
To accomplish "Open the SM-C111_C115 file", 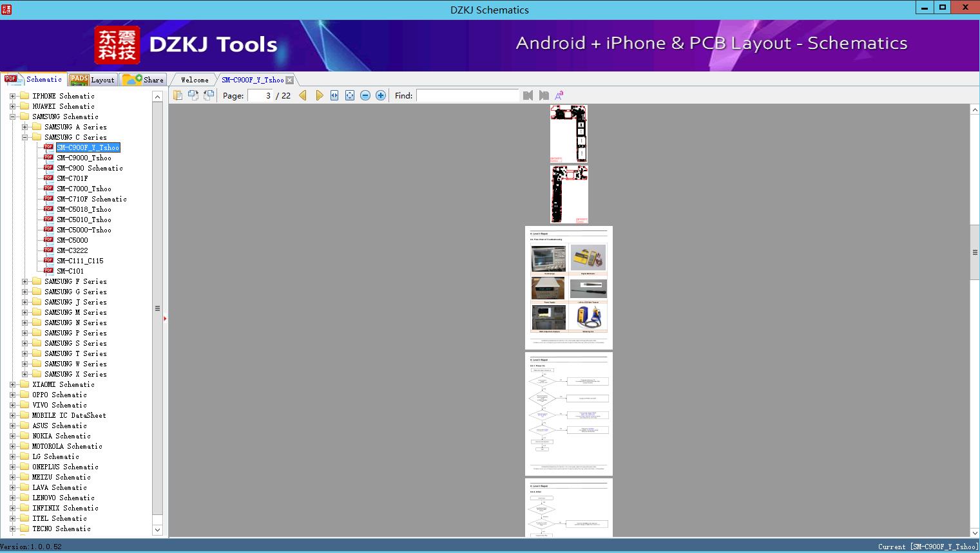I will 80,261.
